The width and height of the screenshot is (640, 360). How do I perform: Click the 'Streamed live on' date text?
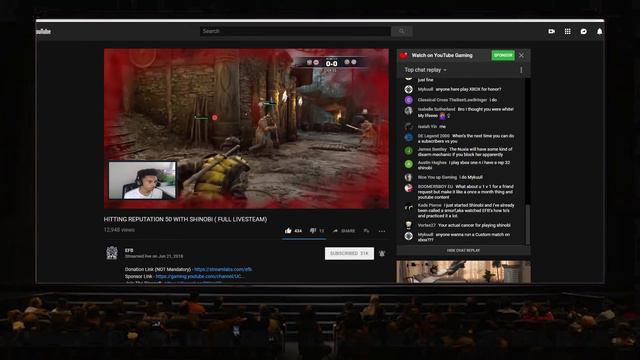coord(154,256)
